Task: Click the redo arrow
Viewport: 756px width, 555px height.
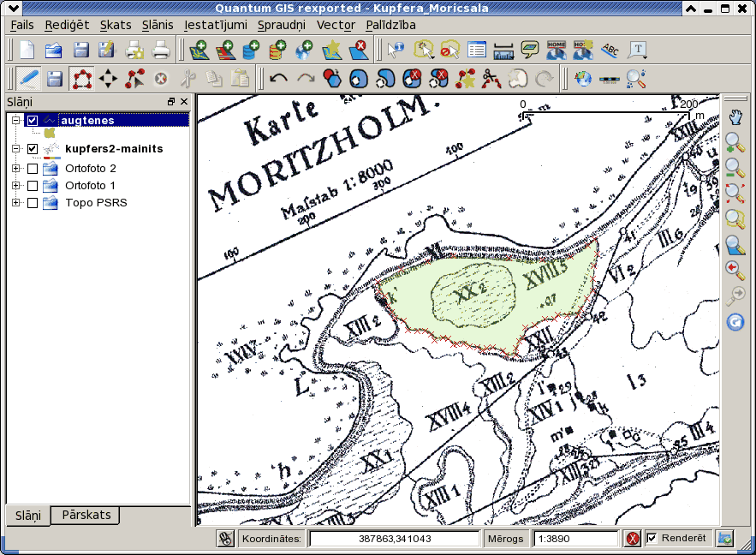Action: coord(306,79)
